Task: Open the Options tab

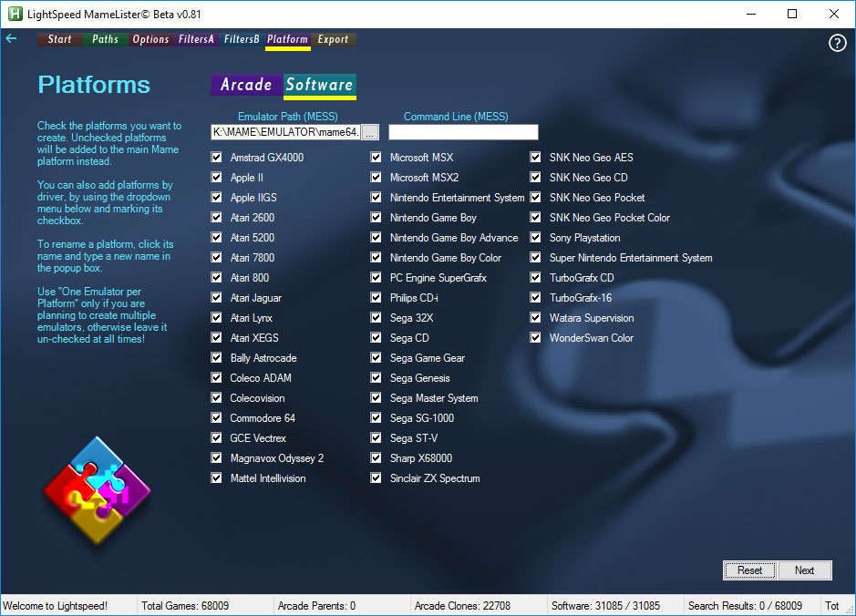Action: pos(150,39)
